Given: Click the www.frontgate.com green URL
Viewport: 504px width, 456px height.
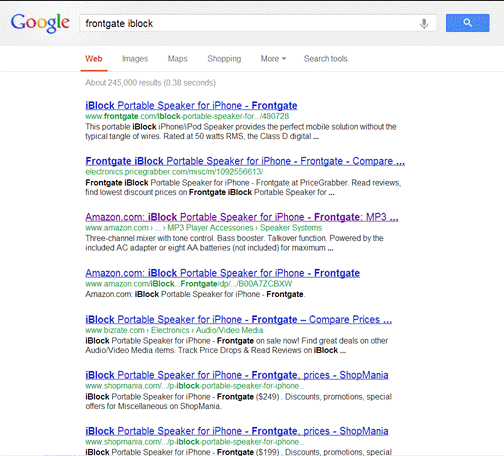Looking at the screenshot, I should tap(187, 116).
